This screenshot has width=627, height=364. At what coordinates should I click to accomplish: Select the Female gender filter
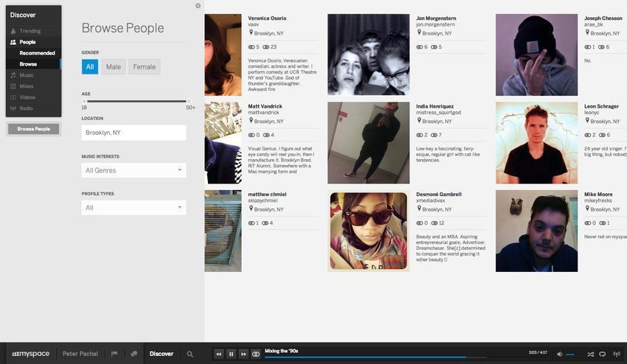tap(145, 67)
